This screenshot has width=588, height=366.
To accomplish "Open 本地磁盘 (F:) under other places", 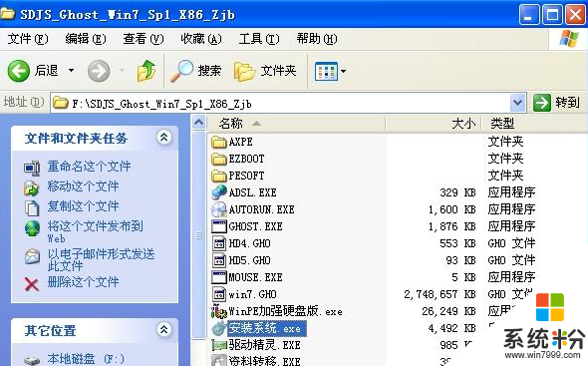I will tap(86, 358).
